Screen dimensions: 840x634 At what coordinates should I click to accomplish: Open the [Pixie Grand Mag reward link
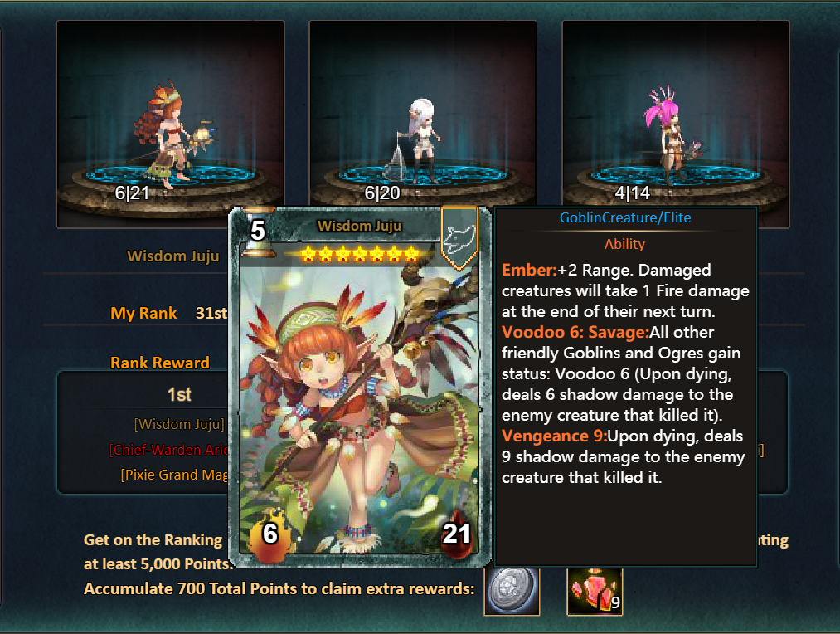coord(175,475)
